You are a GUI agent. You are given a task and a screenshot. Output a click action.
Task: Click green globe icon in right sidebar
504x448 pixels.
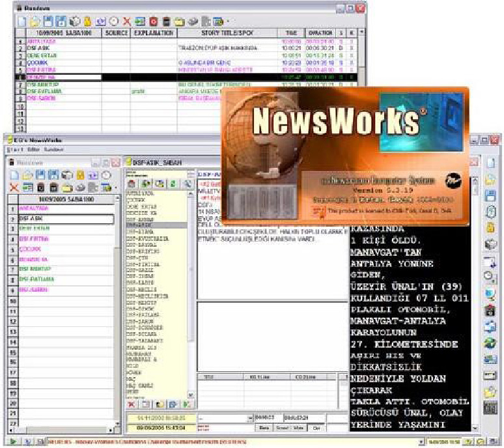point(490,343)
